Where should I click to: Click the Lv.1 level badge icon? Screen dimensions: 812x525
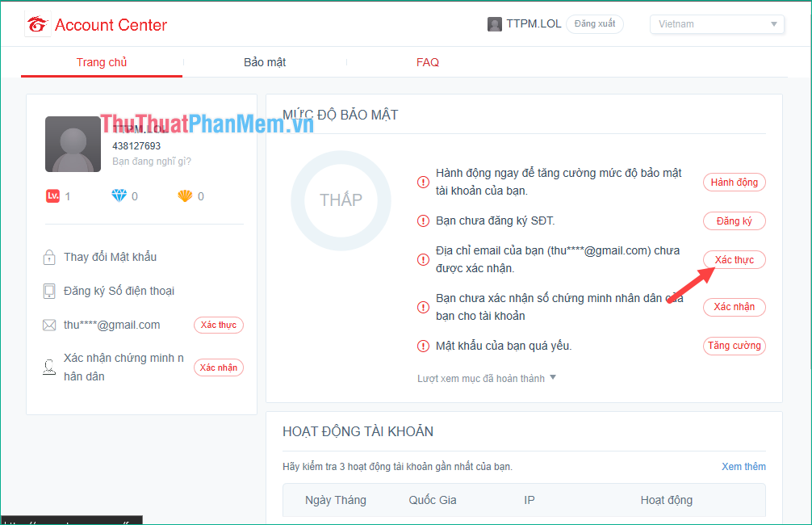tap(52, 195)
